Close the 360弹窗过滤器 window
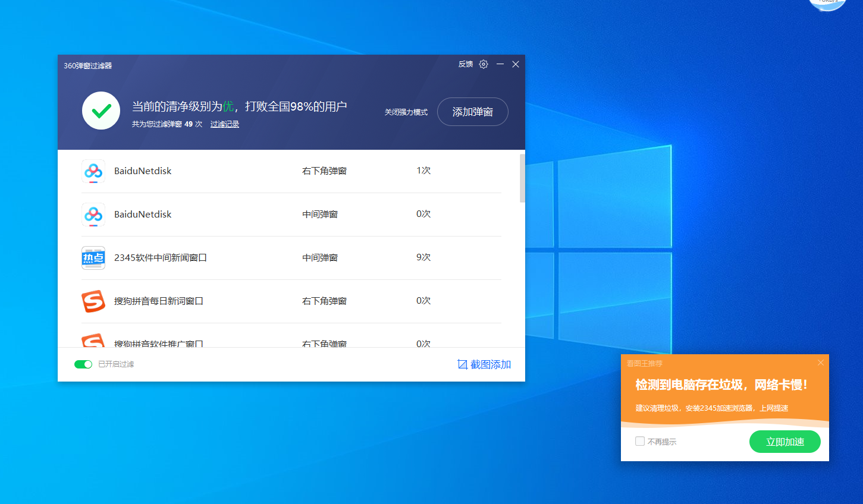The width and height of the screenshot is (863, 504). tap(516, 64)
